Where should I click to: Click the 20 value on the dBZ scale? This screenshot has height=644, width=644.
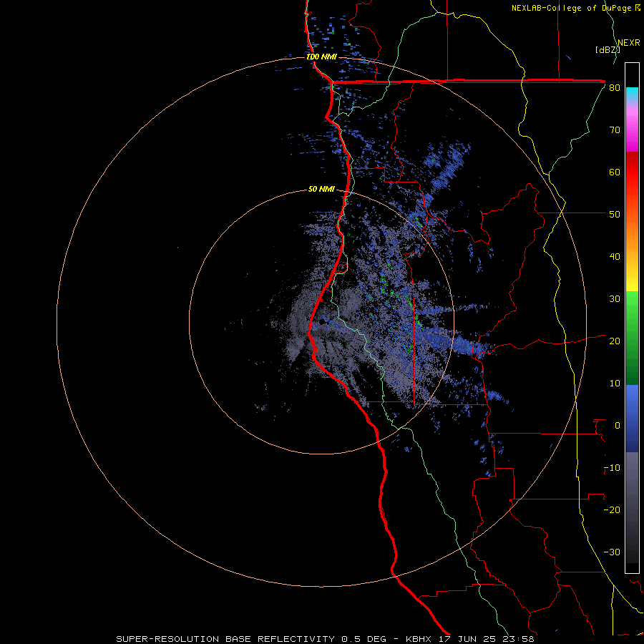click(615, 341)
